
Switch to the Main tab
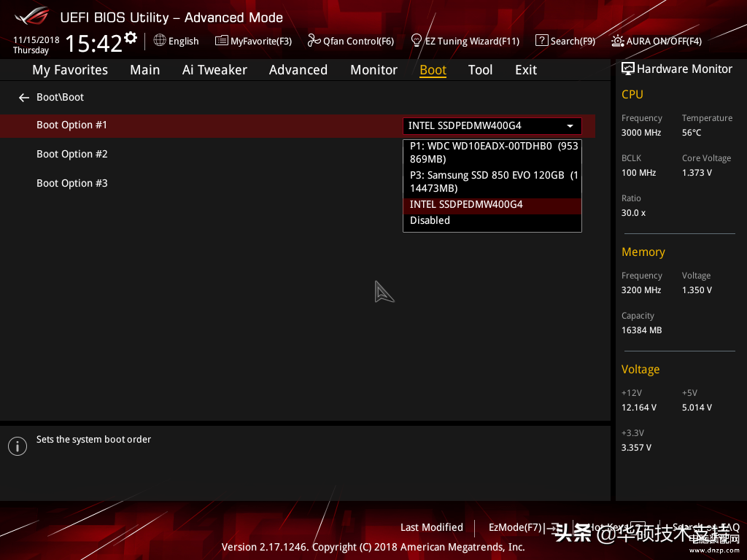pyautogui.click(x=145, y=70)
